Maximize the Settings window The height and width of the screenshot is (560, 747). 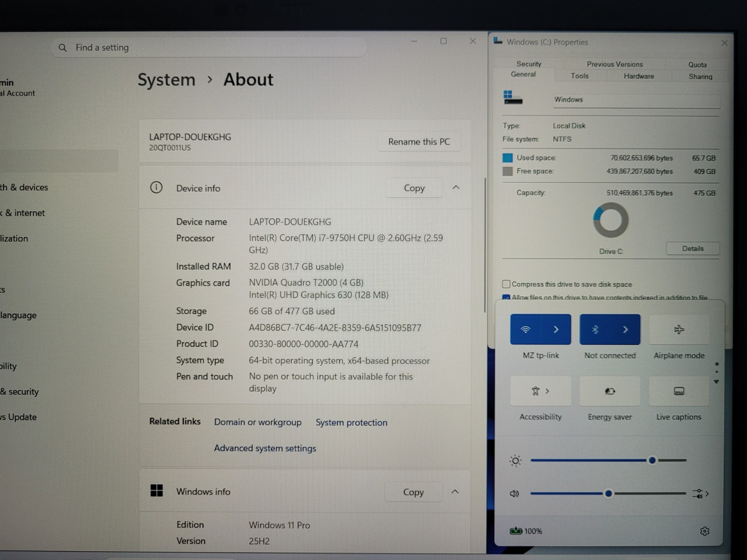point(444,41)
